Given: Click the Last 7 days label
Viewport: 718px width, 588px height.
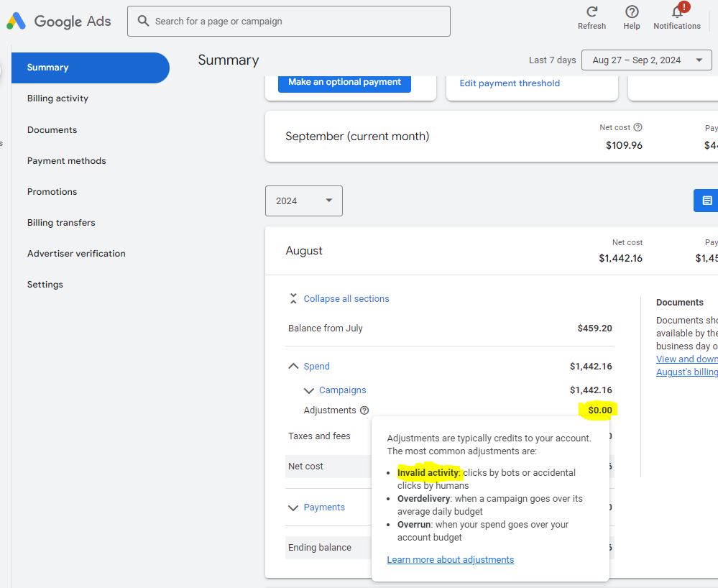Looking at the screenshot, I should point(552,60).
